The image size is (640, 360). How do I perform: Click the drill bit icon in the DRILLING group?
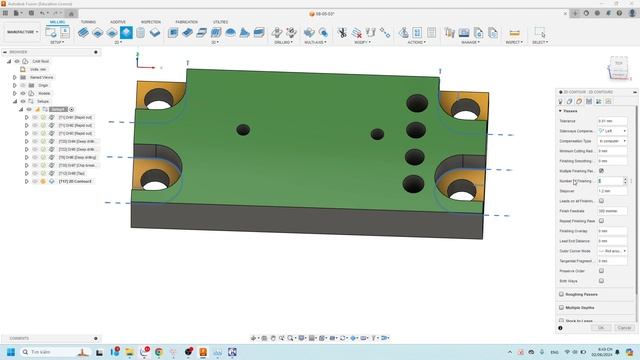[x=277, y=32]
